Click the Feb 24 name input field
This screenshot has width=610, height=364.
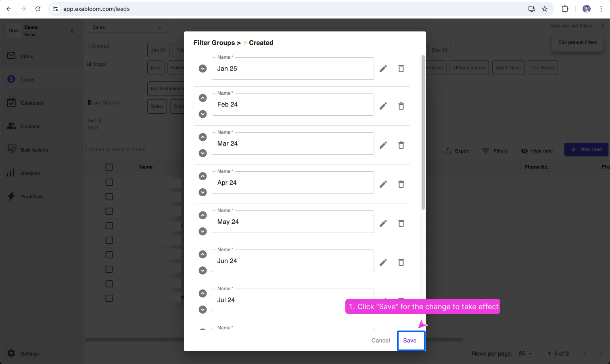tap(292, 105)
